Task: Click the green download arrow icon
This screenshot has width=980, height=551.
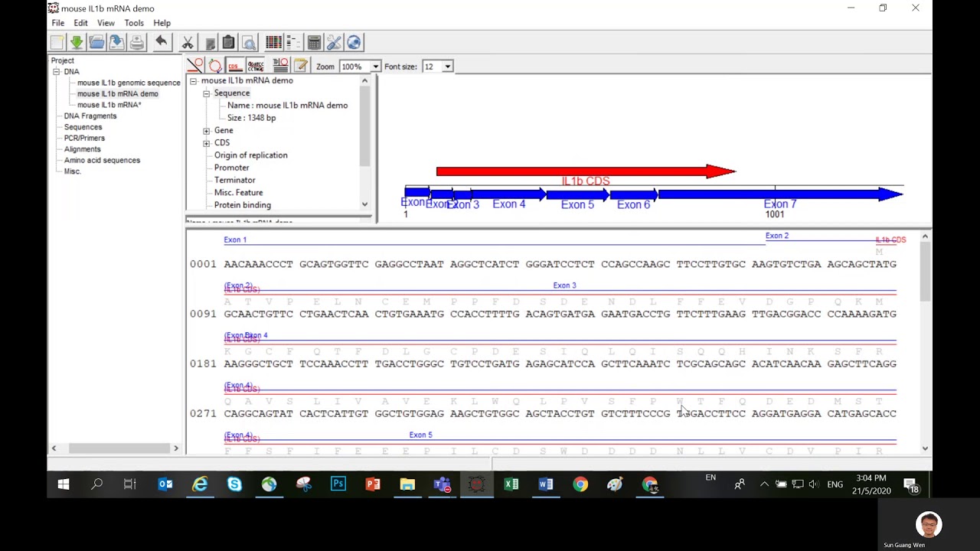Action: (x=77, y=42)
